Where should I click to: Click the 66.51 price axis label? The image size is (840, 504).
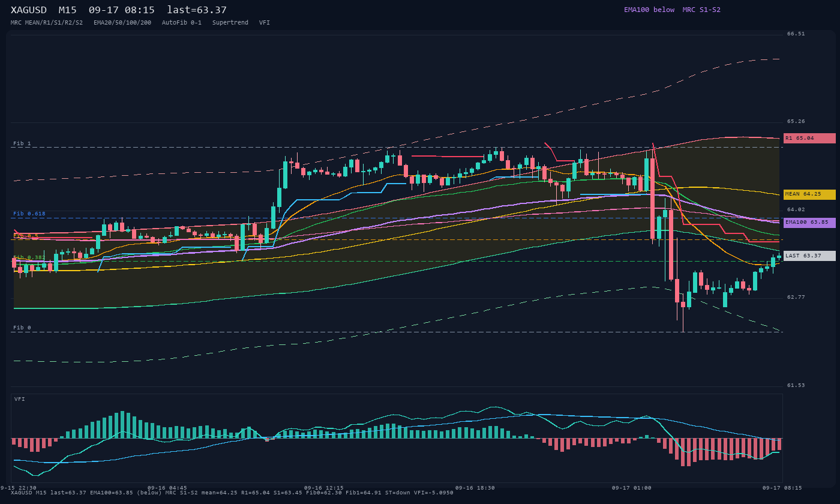click(x=796, y=34)
